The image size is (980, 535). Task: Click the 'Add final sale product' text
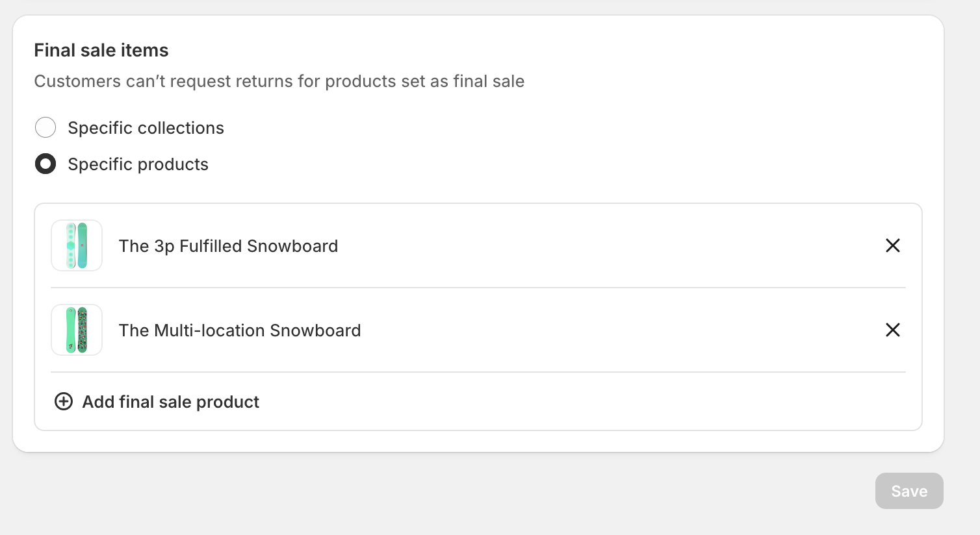pyautogui.click(x=170, y=402)
